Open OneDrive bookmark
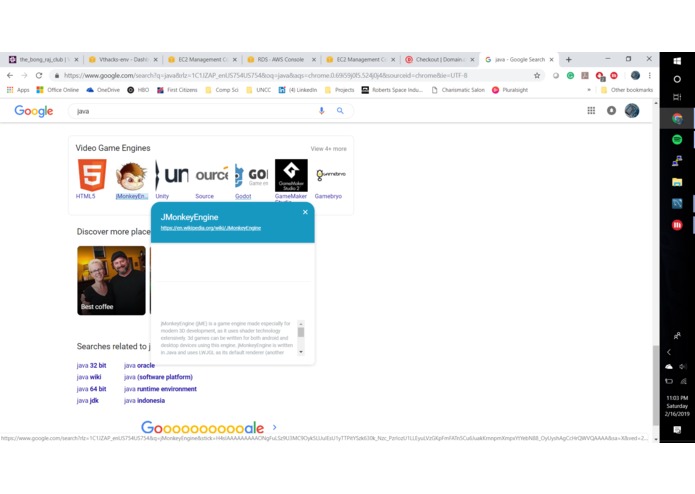 pyautogui.click(x=103, y=90)
